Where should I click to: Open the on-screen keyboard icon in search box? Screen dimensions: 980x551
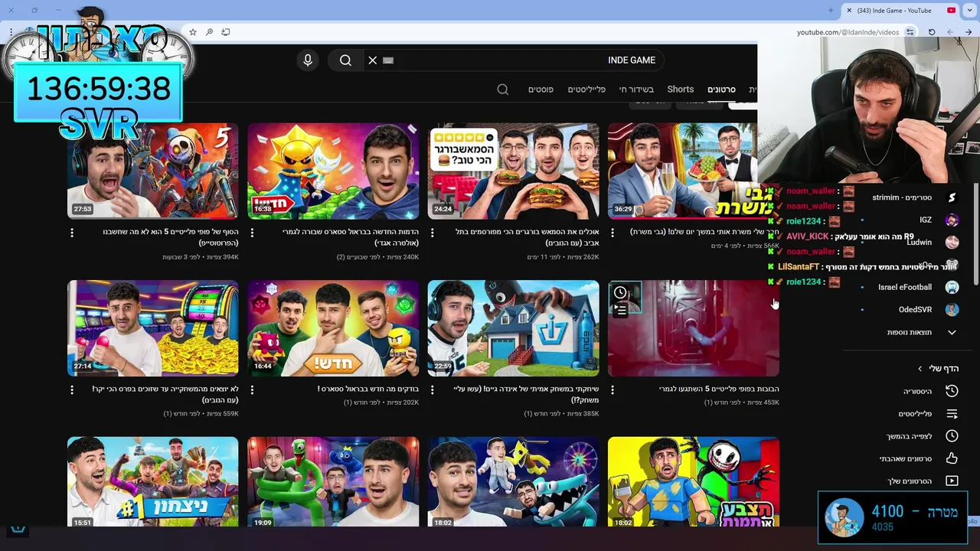[x=388, y=60]
